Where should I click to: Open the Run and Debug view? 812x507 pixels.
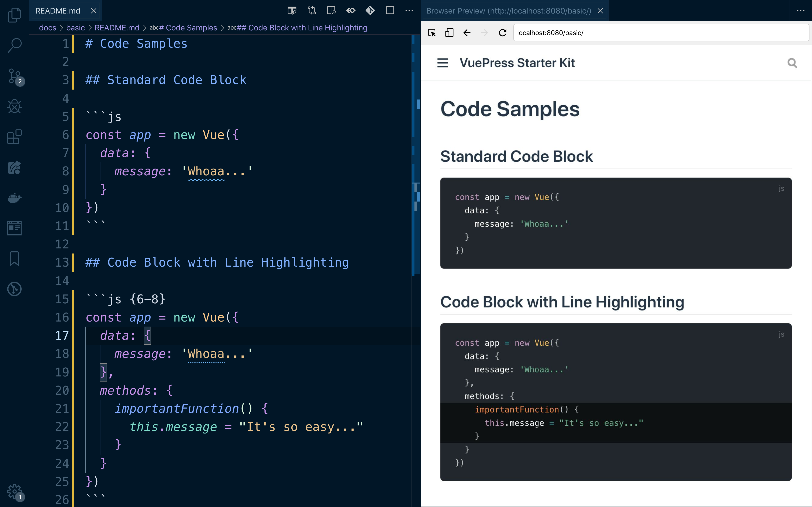pos(14,107)
